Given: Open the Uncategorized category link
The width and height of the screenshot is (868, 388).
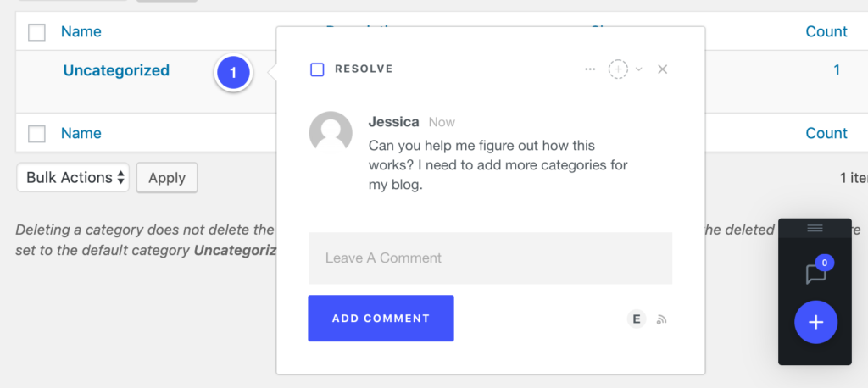Looking at the screenshot, I should (x=116, y=71).
